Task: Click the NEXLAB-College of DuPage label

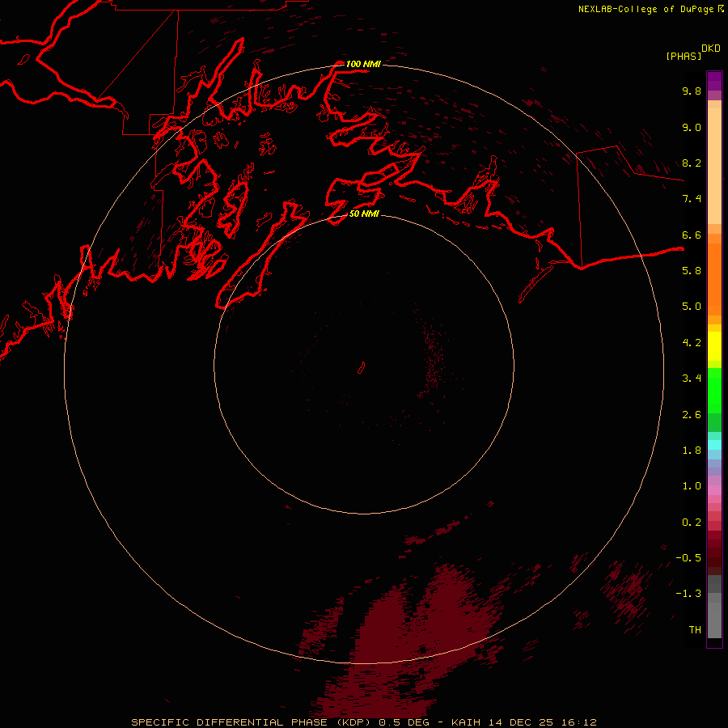Action: coord(645,9)
